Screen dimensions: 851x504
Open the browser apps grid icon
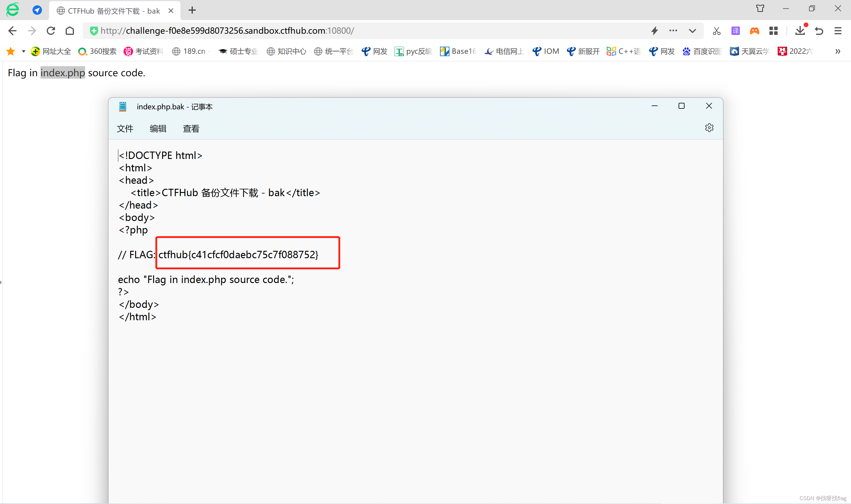pyautogui.click(x=774, y=30)
